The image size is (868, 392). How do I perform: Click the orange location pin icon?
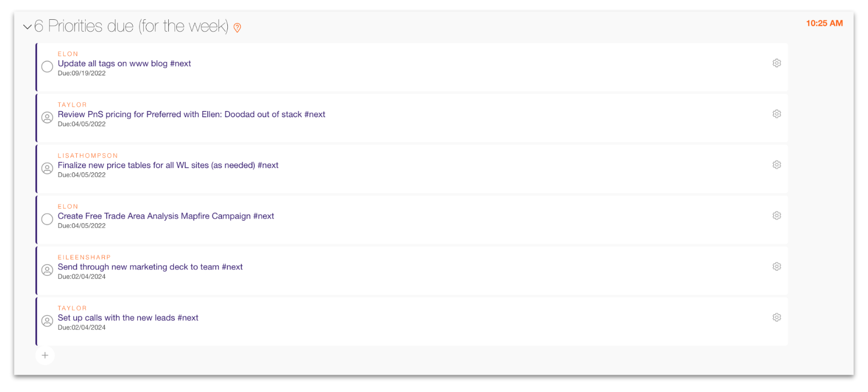237,28
